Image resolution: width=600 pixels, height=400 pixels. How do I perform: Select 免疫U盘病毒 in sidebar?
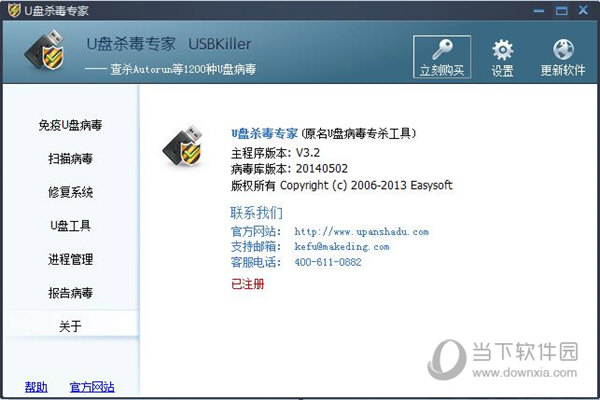70,125
